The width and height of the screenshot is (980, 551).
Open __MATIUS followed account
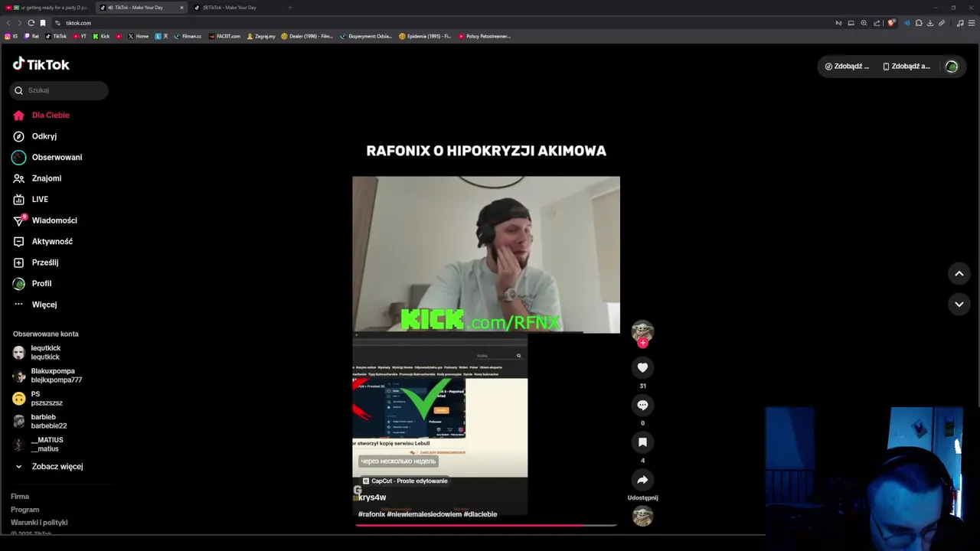pos(38,445)
